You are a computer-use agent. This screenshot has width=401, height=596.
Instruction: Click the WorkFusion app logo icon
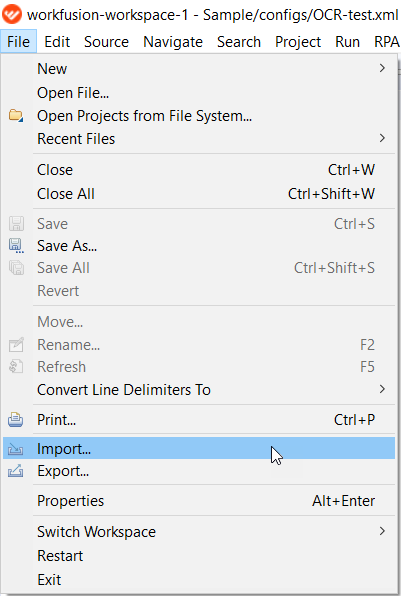11,14
